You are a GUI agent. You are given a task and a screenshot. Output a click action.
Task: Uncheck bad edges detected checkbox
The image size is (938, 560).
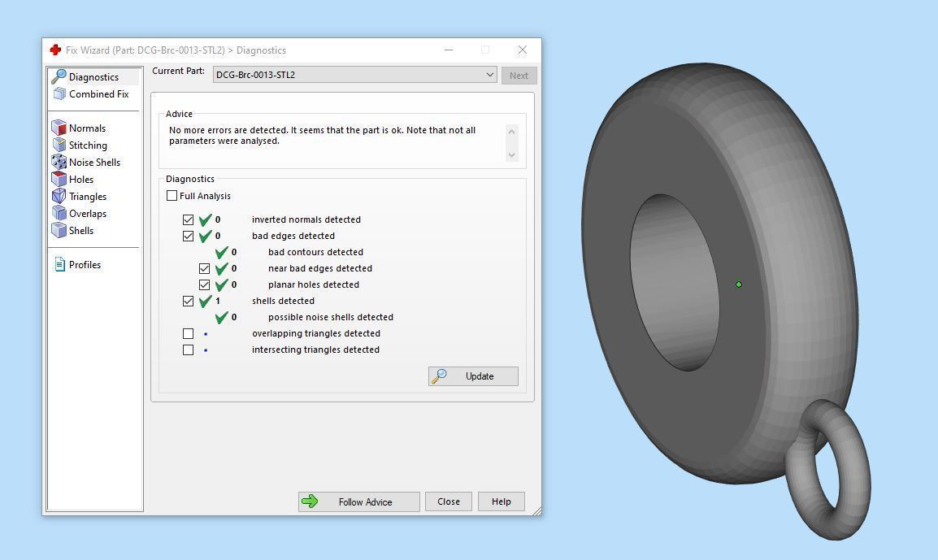pos(188,236)
